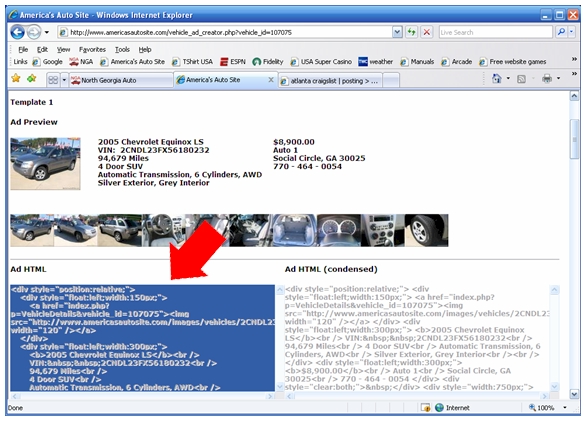587x421 pixels.
Task: Open the Help menu
Action: (145, 49)
